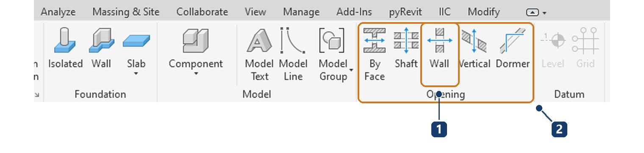Open ribbon display options dropdown arrow
This screenshot has width=644, height=153.
544,13
